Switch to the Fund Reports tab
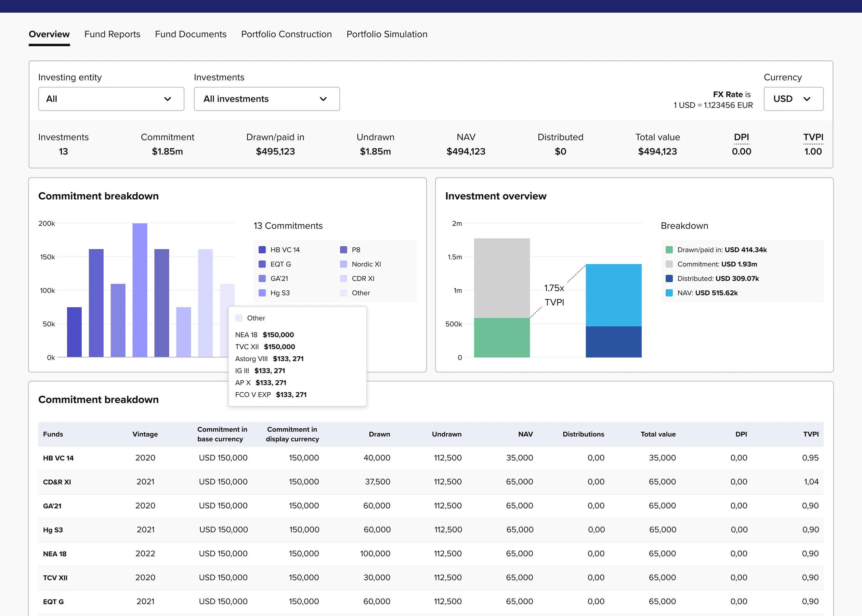Screen dimensions: 862x616 click(x=112, y=34)
